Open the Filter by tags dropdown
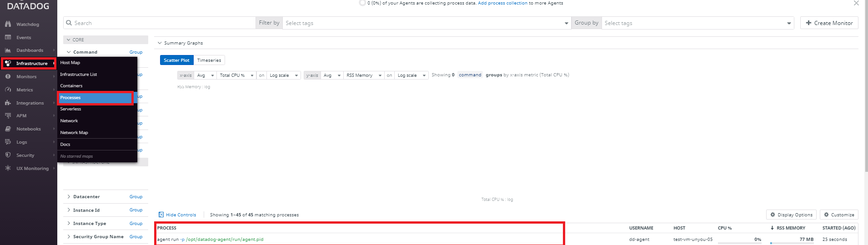This screenshot has height=245, width=868. point(426,23)
